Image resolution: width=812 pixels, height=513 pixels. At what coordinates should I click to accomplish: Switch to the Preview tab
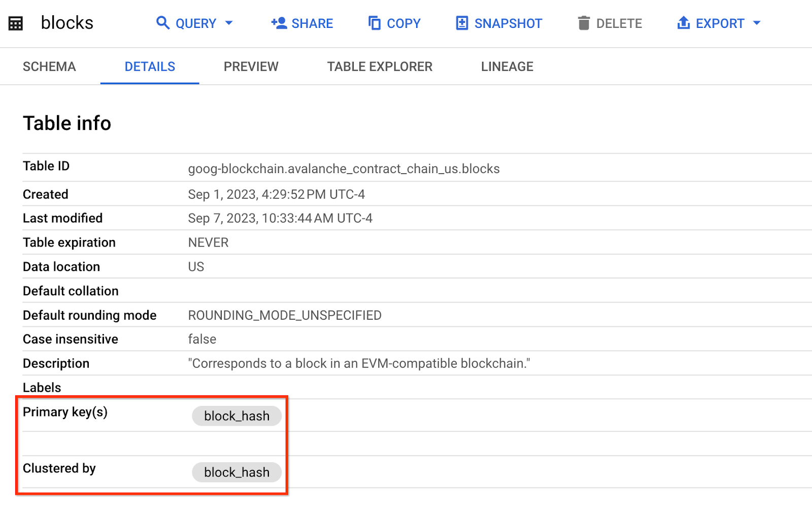(251, 66)
